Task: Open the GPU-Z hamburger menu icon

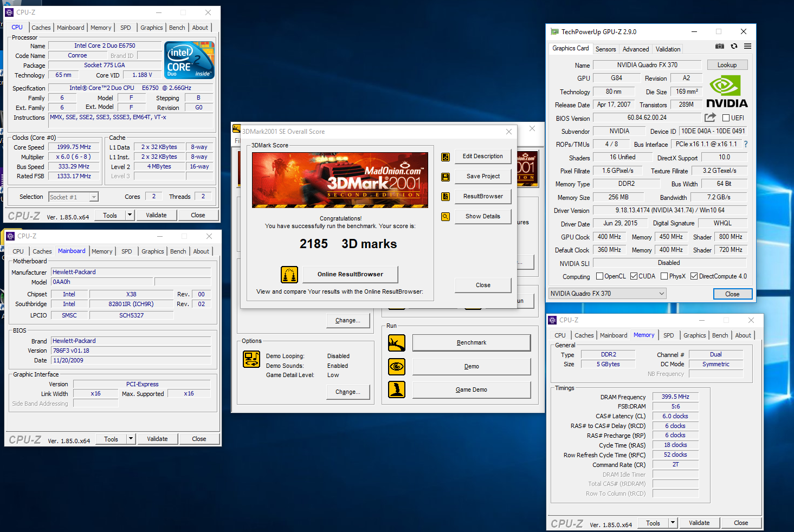Action: [747, 47]
